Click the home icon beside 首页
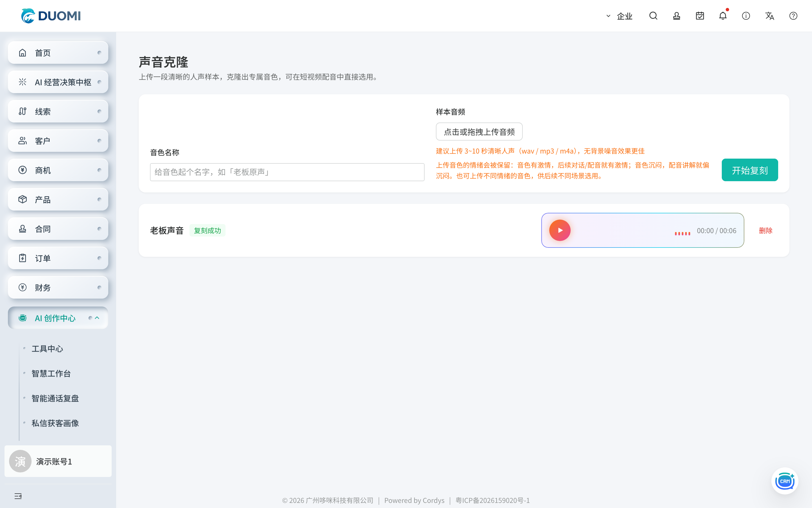This screenshot has height=508, width=812. click(23, 53)
